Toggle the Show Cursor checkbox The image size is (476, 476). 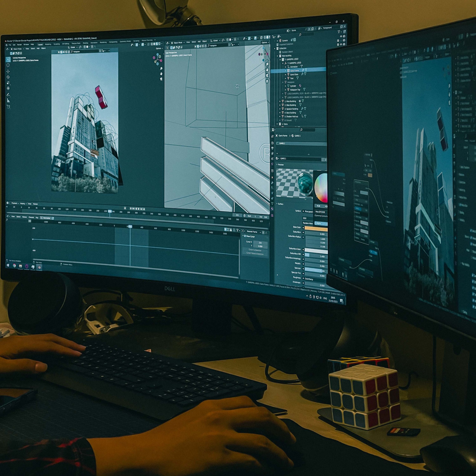click(245, 236)
